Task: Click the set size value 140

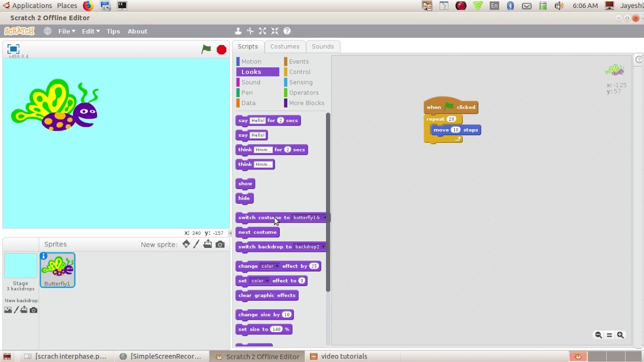Action: click(276, 329)
